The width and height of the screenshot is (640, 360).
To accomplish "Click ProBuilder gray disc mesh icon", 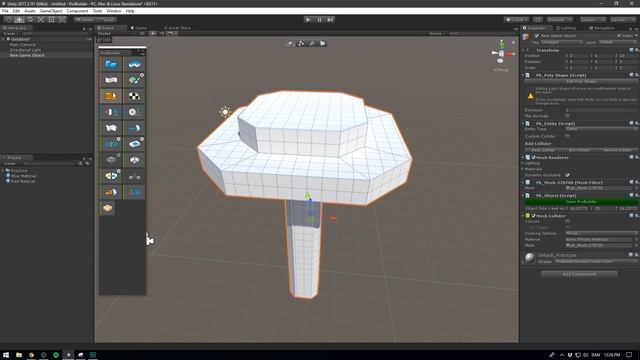I will (x=111, y=160).
